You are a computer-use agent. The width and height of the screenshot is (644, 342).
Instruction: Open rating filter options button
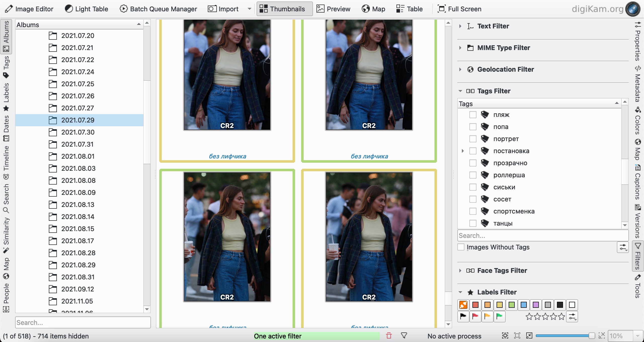[x=572, y=317]
